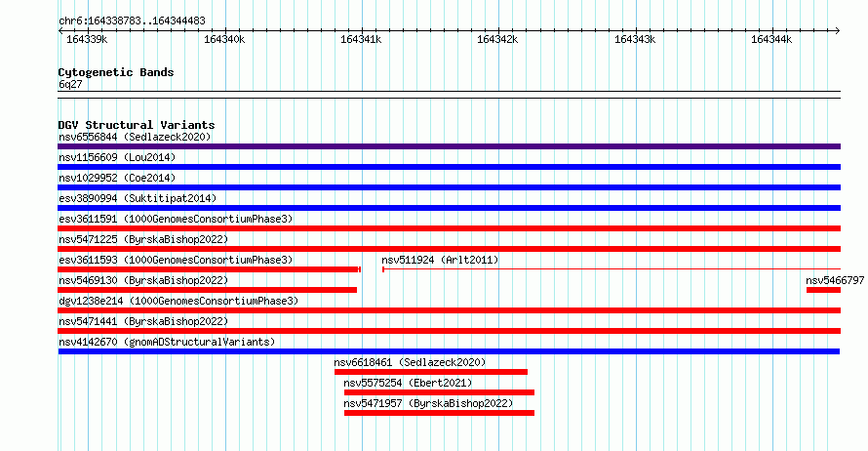Screen dimensions: 868x451
Task: Click the nsv6556844 (Sedlazeck2020) variant label
Action: (135, 137)
